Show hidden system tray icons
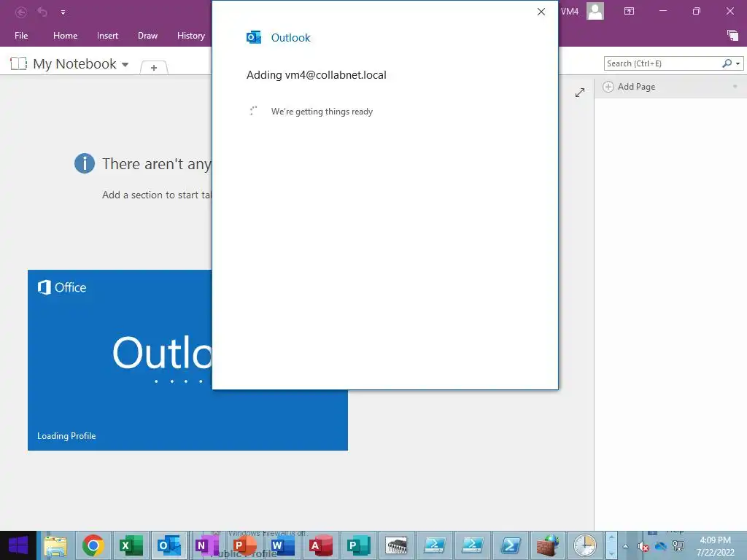 point(625,547)
